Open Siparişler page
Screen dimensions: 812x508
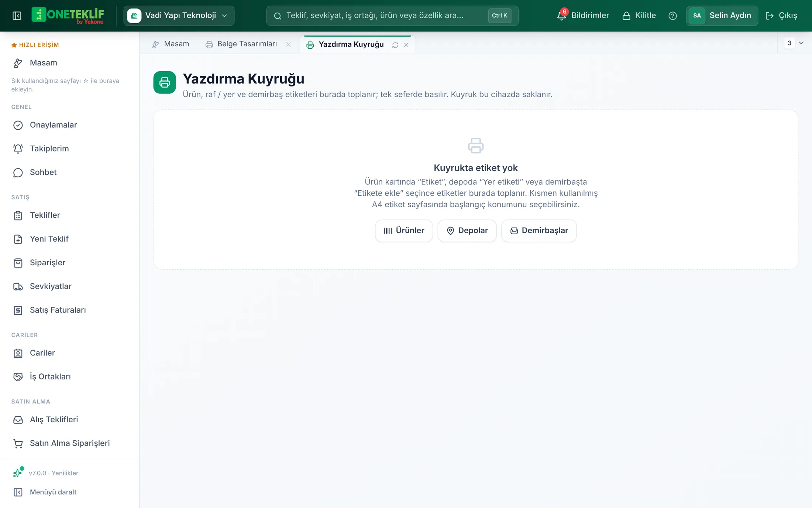pyautogui.click(x=69, y=262)
